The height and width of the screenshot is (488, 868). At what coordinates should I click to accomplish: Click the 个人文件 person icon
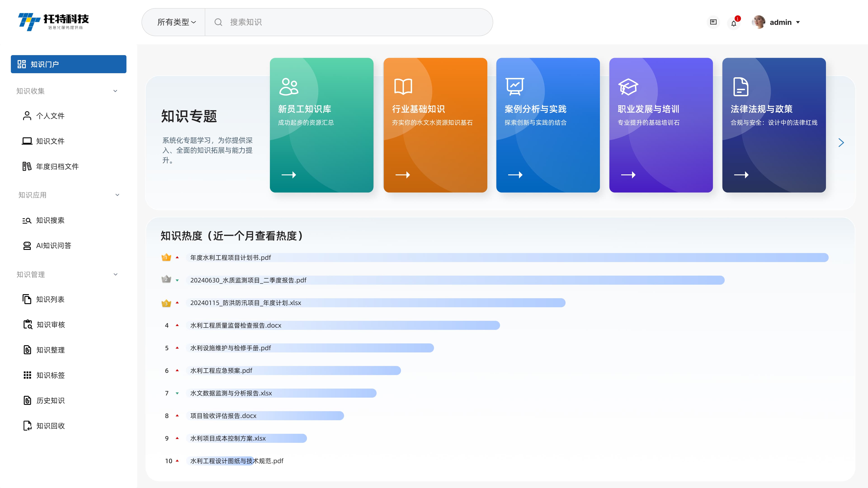tap(27, 115)
